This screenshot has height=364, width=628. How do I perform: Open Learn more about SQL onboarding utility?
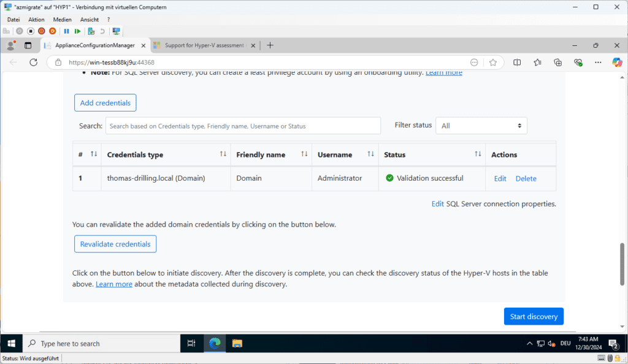coord(444,73)
